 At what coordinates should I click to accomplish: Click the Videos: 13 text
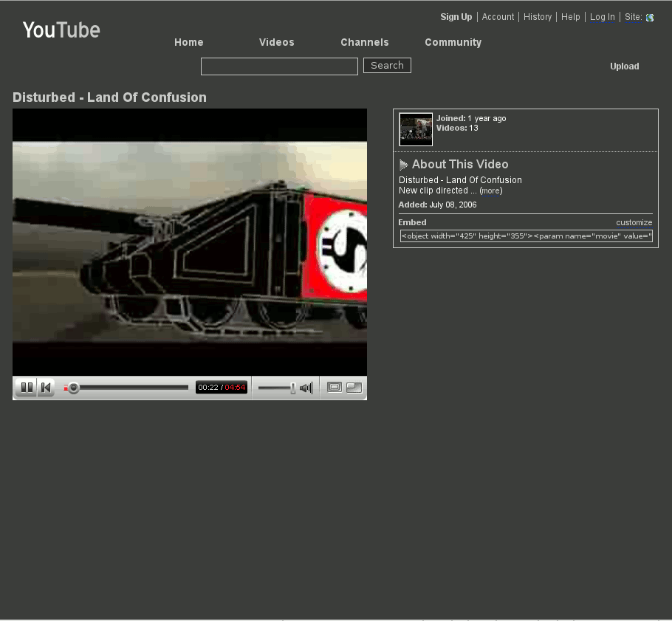point(457,128)
